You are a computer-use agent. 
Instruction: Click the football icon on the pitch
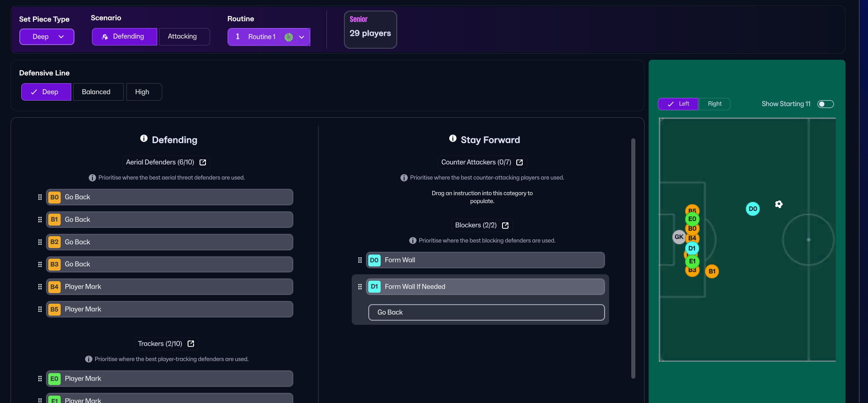point(778,204)
